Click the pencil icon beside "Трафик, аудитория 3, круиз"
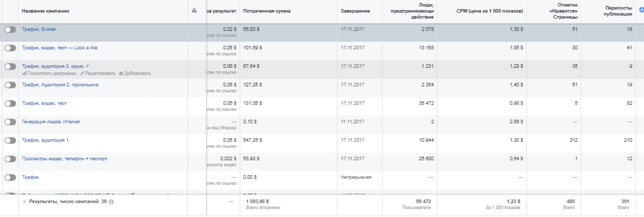The width and height of the screenshot is (644, 217). click(88, 66)
